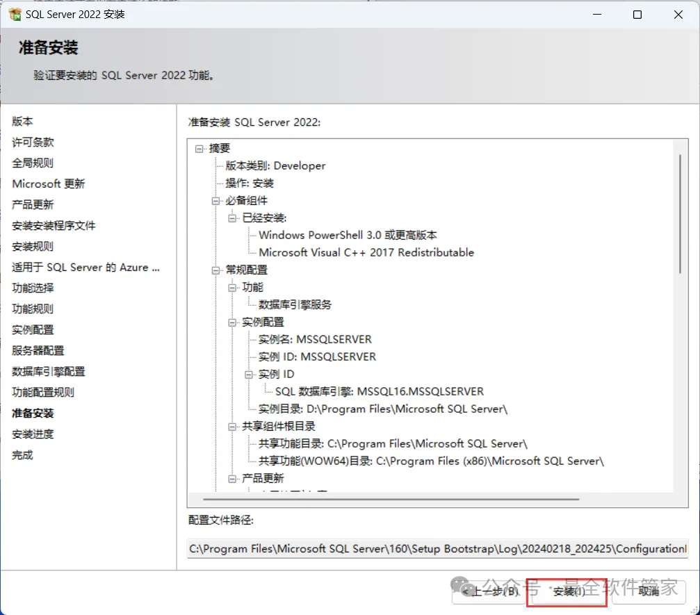Image resolution: width=700 pixels, height=615 pixels.
Task: Click 安装规则 step in sidebar
Action: [x=33, y=247]
